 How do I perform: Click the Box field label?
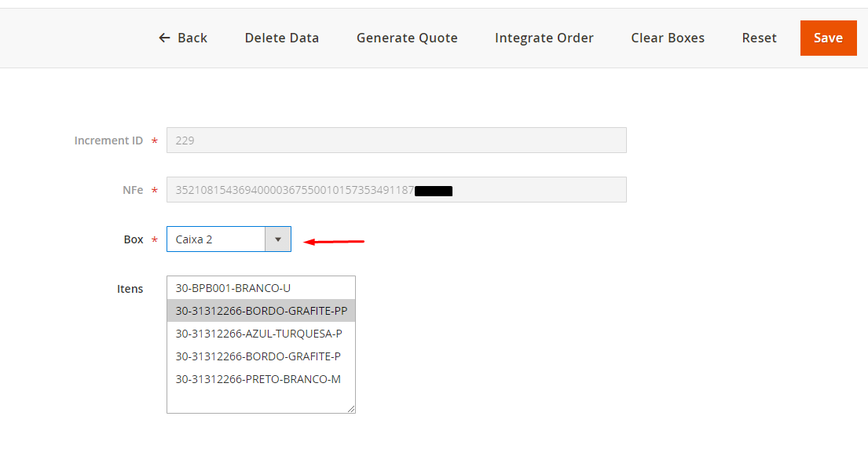[x=134, y=239]
